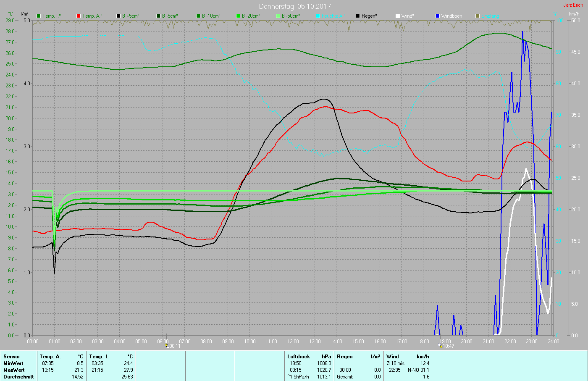Select the 'B +5cm*' legend label
Image resolution: width=588 pixels, height=381 pixels.
tap(131, 16)
